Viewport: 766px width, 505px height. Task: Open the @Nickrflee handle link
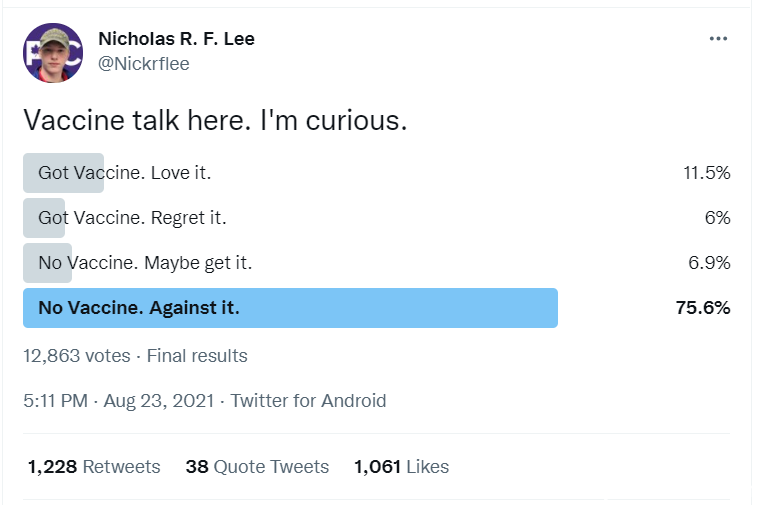tap(144, 63)
